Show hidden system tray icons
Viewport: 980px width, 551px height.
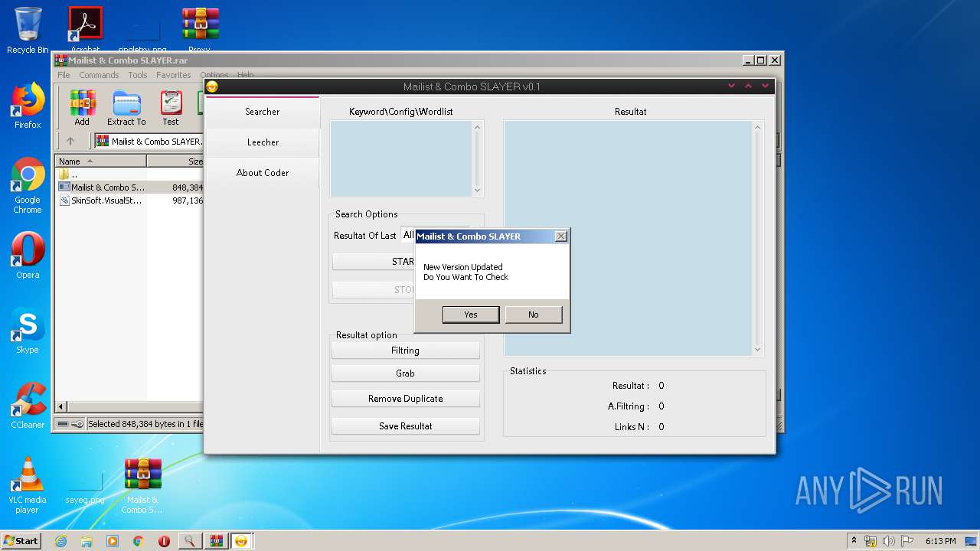[854, 541]
